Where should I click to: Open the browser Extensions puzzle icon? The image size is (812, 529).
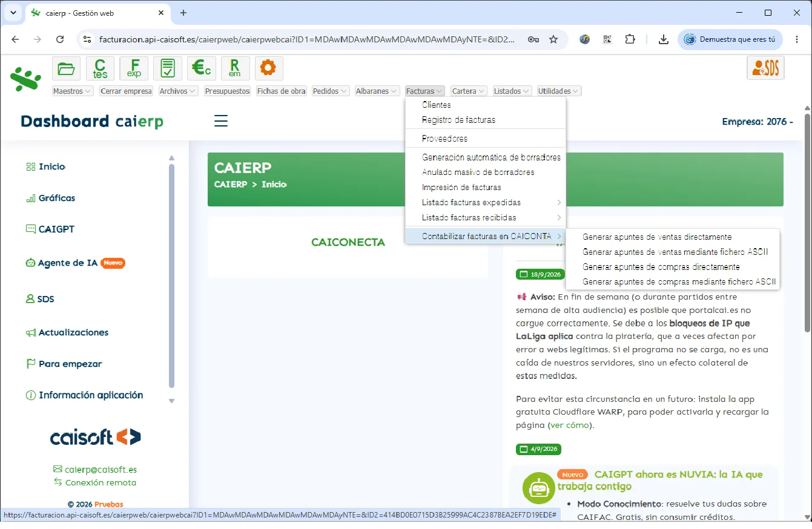[630, 39]
